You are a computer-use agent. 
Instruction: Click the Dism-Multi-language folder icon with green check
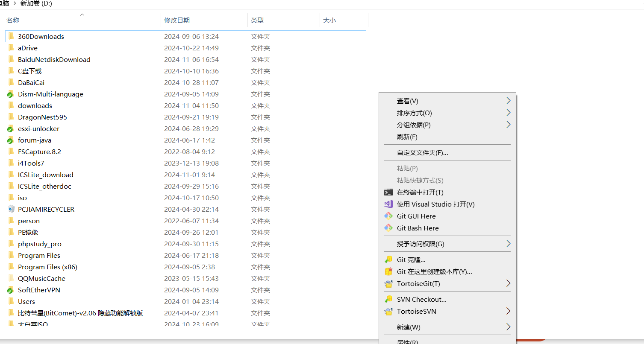[11, 94]
